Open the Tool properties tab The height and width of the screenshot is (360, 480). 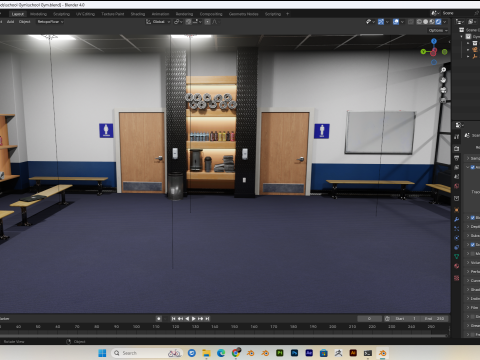tap(457, 137)
